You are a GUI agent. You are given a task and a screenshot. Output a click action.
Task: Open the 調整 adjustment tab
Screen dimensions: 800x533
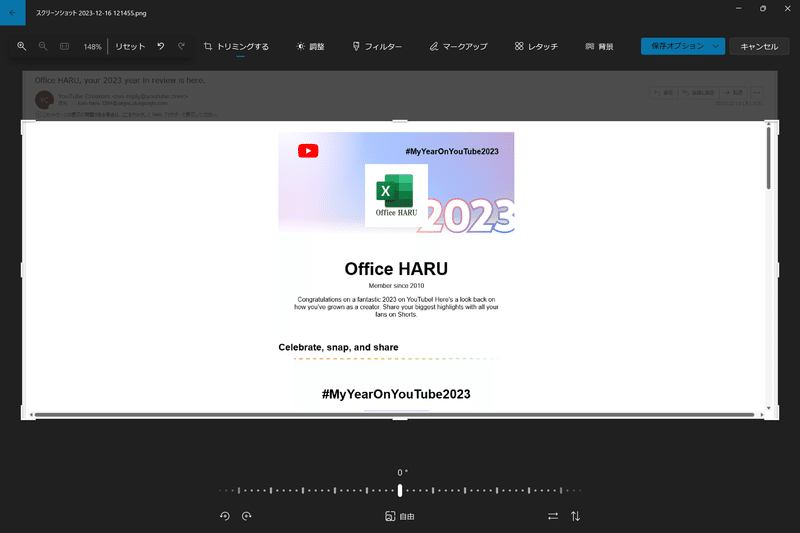click(x=310, y=46)
